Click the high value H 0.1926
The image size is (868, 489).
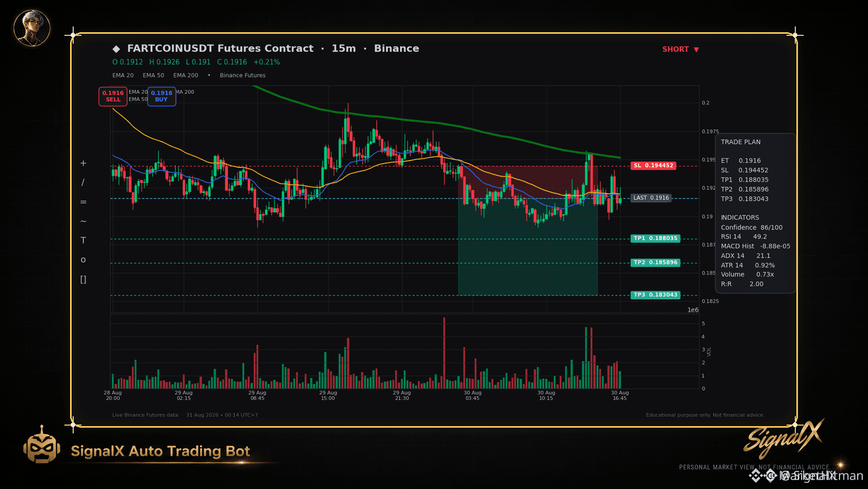pos(165,62)
